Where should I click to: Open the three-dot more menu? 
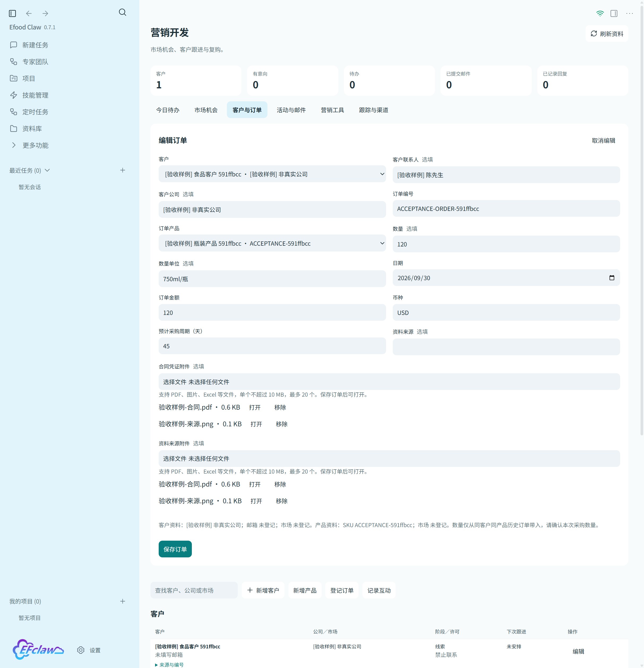click(630, 13)
